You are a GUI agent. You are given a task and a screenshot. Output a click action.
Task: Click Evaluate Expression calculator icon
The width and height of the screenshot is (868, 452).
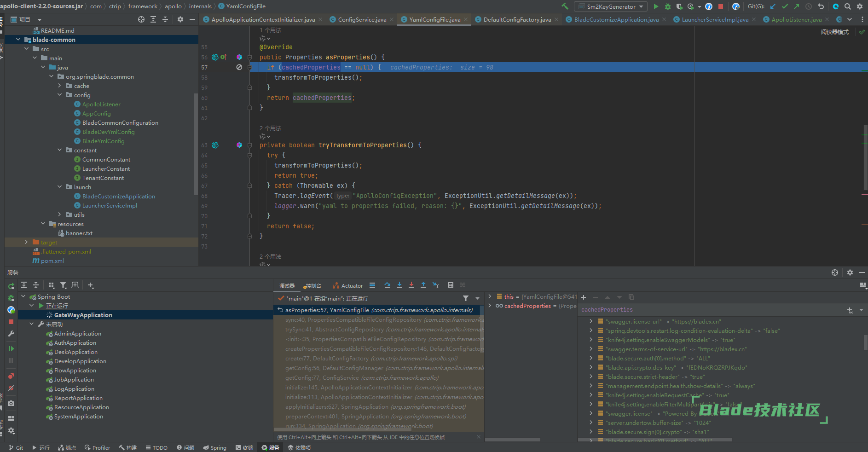[x=451, y=285]
